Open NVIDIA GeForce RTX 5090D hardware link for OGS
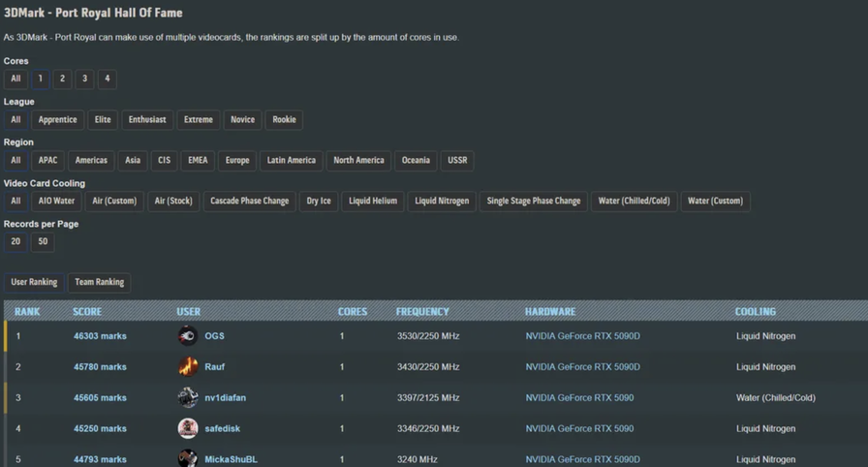The width and height of the screenshot is (868, 467). (582, 336)
